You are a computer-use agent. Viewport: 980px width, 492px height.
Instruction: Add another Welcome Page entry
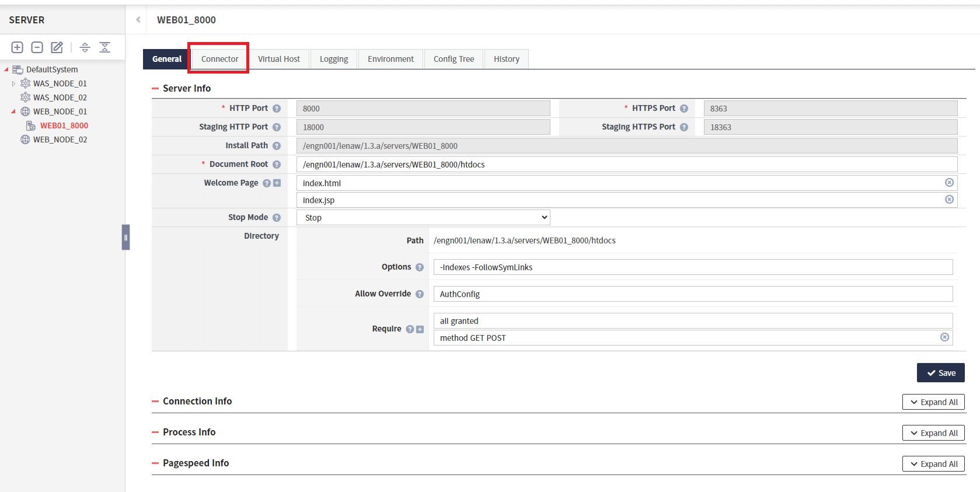tap(277, 183)
